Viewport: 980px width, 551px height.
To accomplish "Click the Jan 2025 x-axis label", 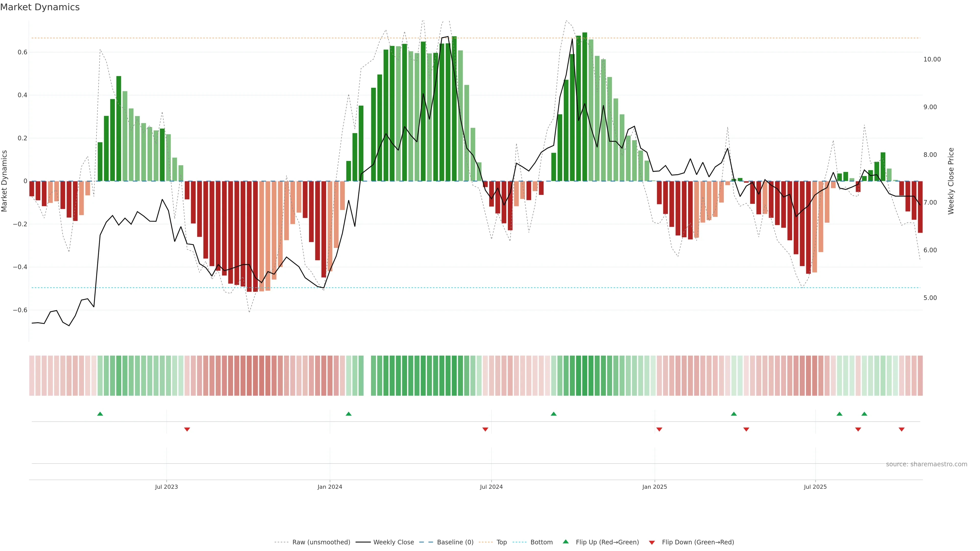I will [654, 487].
